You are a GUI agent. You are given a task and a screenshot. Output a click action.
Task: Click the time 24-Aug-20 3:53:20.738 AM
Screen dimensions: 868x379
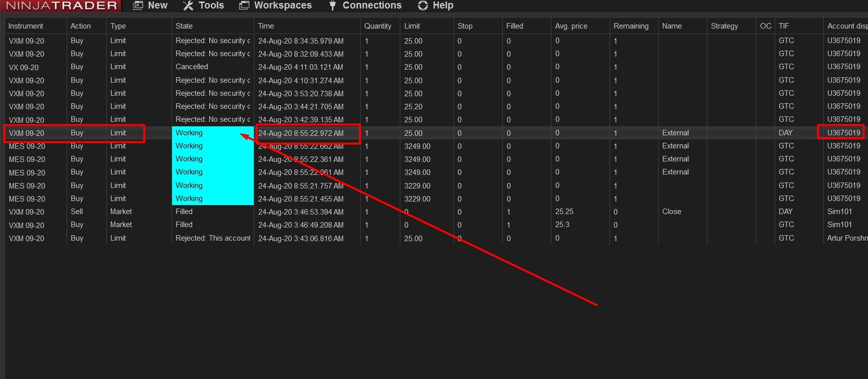point(301,94)
